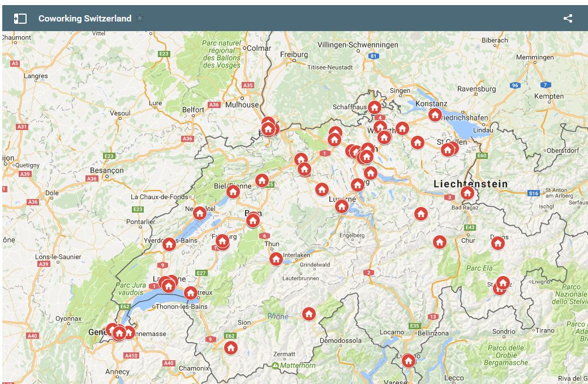
Task: Click the Domodossola town label
Action: pyautogui.click(x=341, y=340)
